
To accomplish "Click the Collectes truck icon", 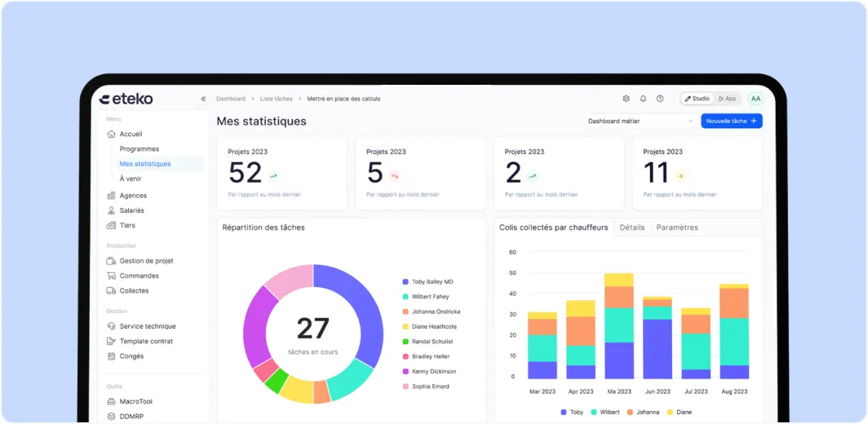I will [111, 290].
